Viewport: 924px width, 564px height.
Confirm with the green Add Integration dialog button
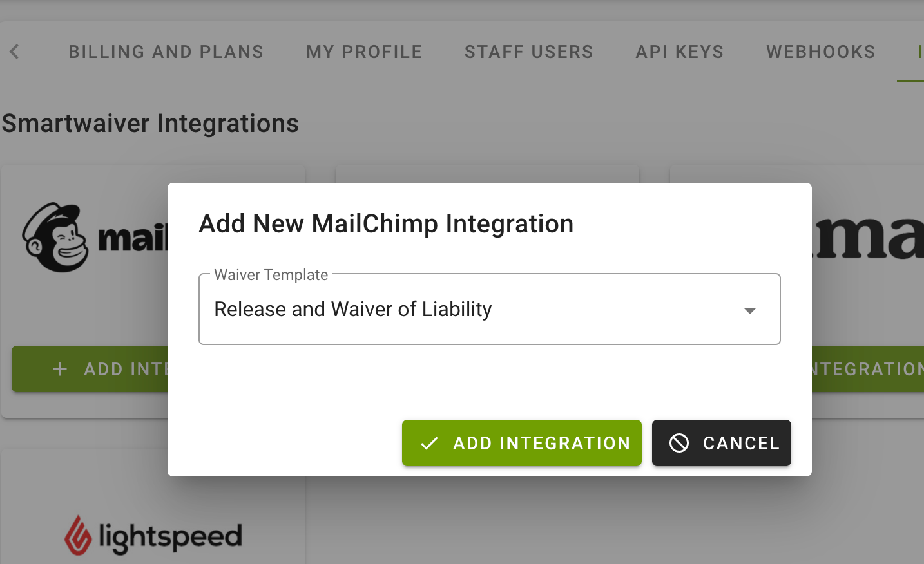(522, 443)
